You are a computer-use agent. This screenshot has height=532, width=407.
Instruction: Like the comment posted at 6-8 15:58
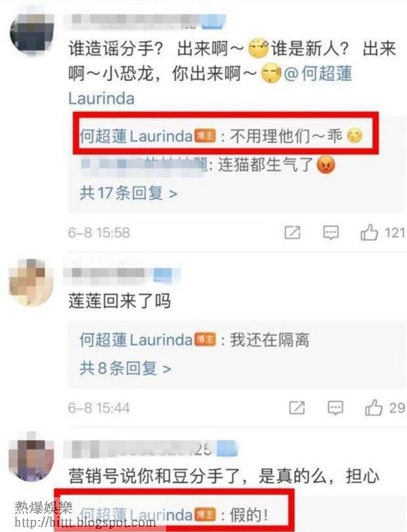pos(369,232)
